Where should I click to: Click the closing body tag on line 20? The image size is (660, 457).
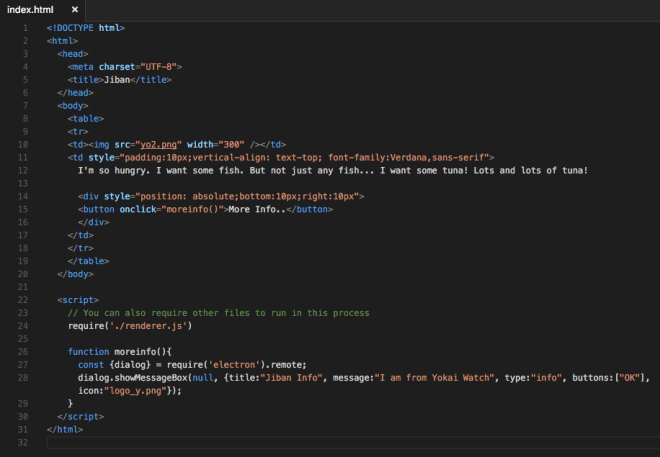point(75,274)
